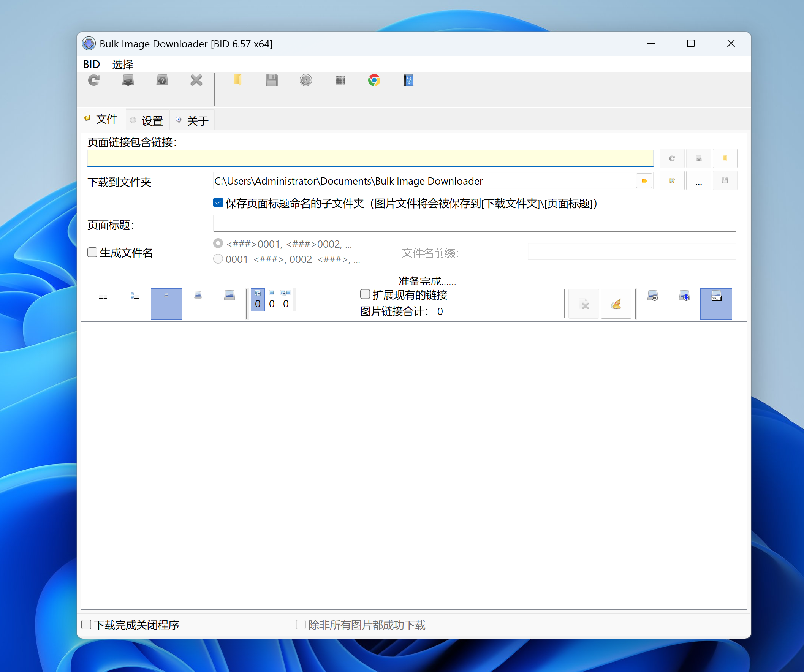Viewport: 804px width, 672px height.
Task: Switch to plain list view icon
Action: click(x=103, y=296)
